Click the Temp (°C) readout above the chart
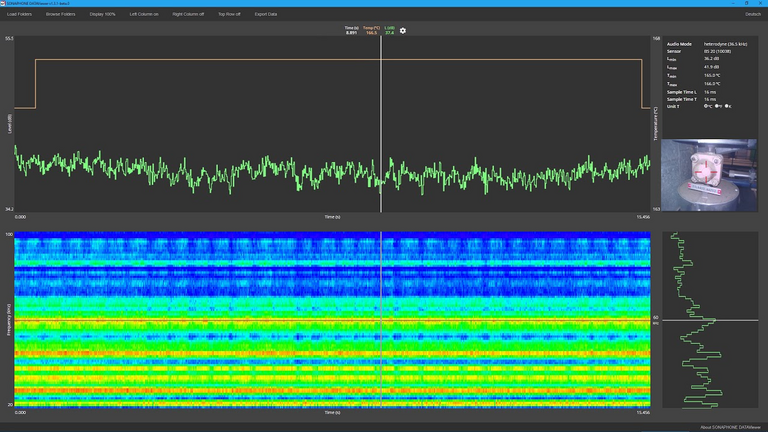 coord(371,31)
